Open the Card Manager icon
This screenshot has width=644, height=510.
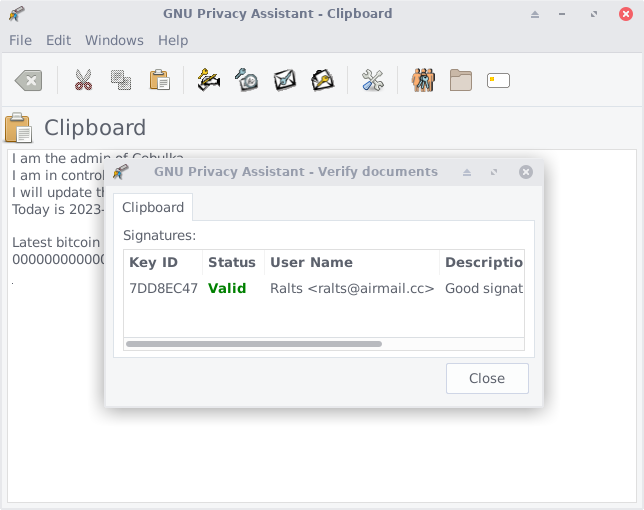(498, 80)
